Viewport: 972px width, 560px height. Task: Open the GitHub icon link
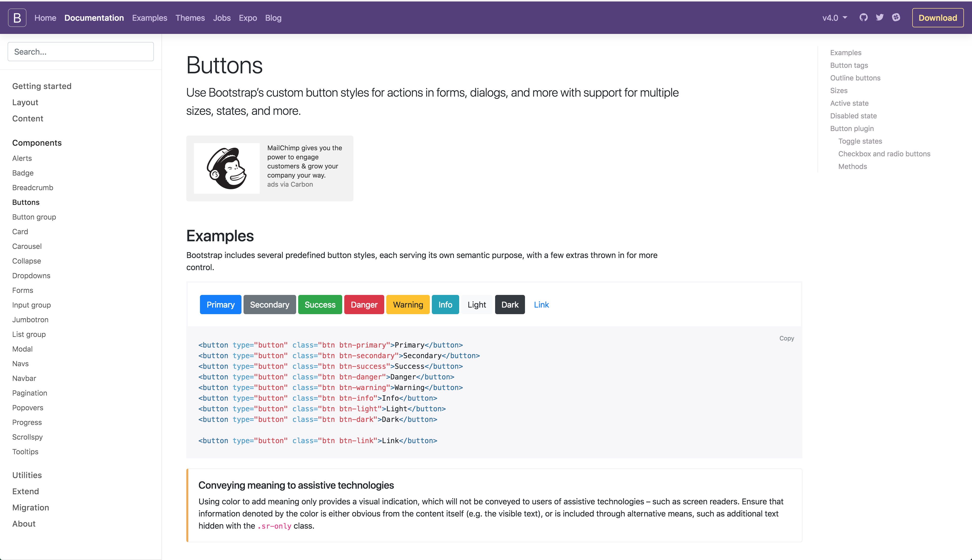(863, 17)
